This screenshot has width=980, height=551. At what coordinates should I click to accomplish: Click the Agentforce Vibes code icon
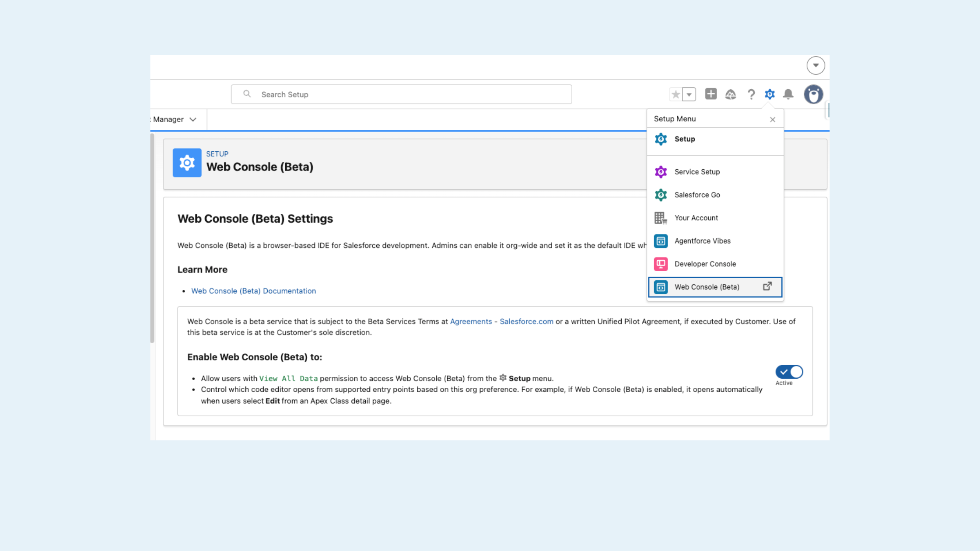[661, 241]
